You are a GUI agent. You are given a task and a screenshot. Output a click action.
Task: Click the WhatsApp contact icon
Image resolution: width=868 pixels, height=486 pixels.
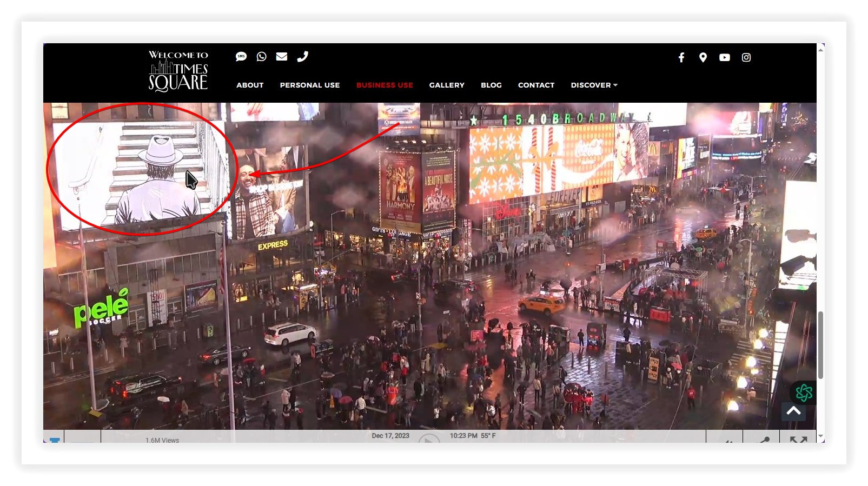pyautogui.click(x=262, y=56)
